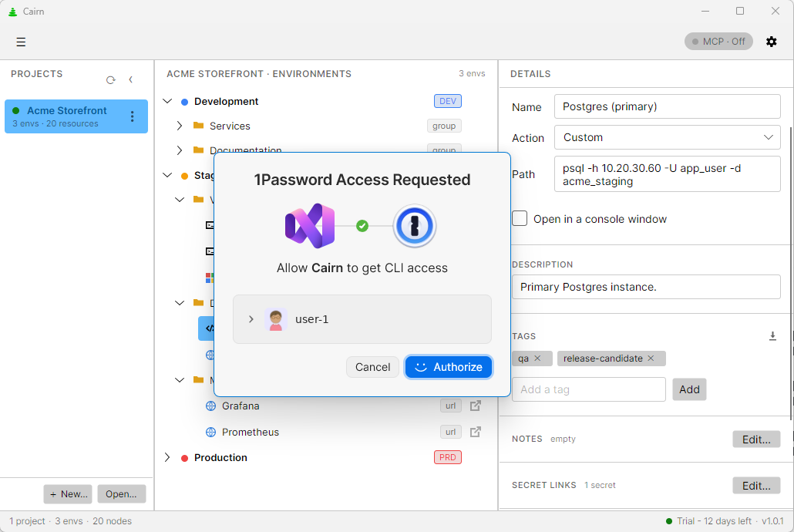This screenshot has height=532, width=794.
Task: Click the Open project button
Action: [122, 494]
